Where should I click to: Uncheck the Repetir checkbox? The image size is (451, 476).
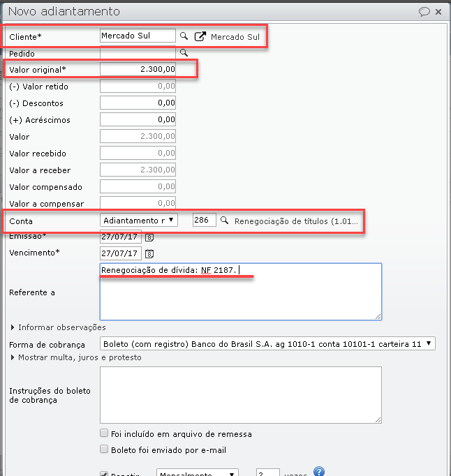click(x=104, y=474)
